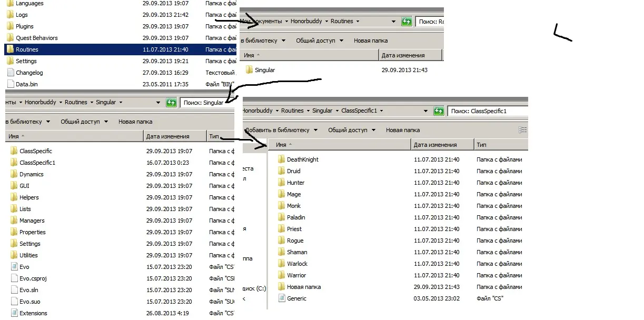Open the Quest Behaviors folder
644x320 pixels.
click(36, 38)
